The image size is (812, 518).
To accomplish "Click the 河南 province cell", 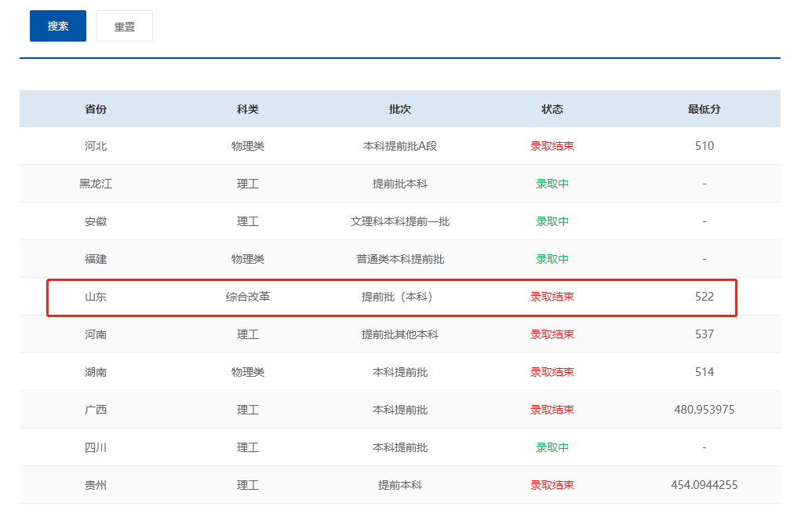I will click(96, 334).
